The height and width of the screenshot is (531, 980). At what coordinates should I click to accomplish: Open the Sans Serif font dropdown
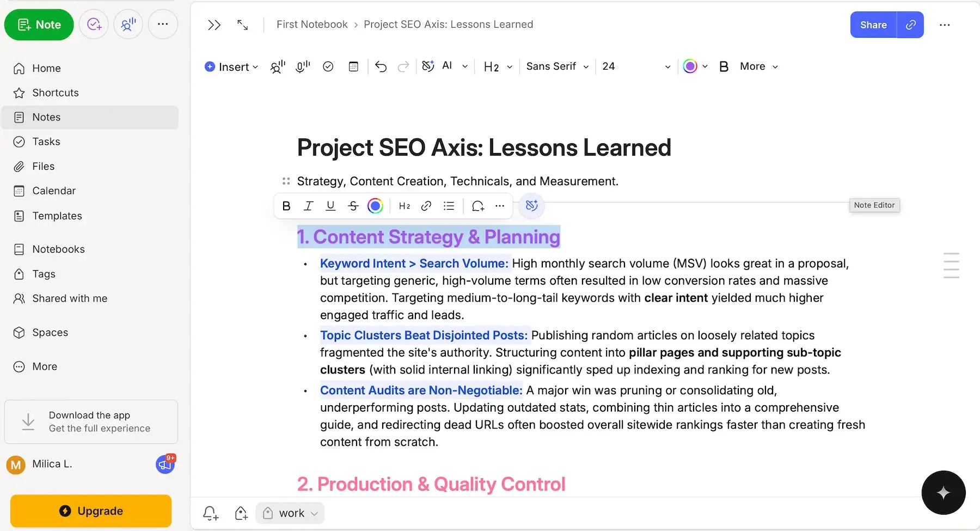(558, 66)
